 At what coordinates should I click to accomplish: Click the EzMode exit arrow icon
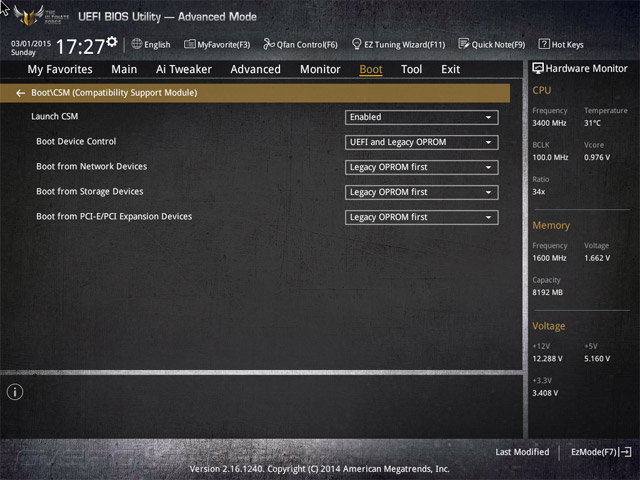pyautogui.click(x=625, y=452)
